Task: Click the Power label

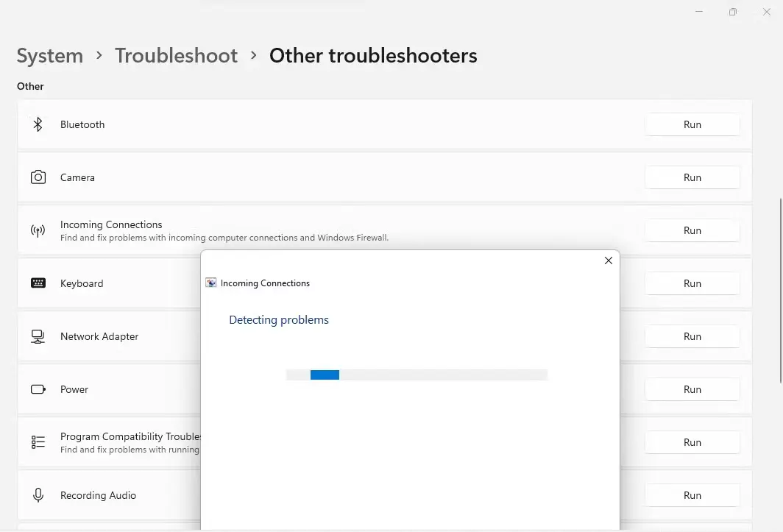Action: coord(74,389)
